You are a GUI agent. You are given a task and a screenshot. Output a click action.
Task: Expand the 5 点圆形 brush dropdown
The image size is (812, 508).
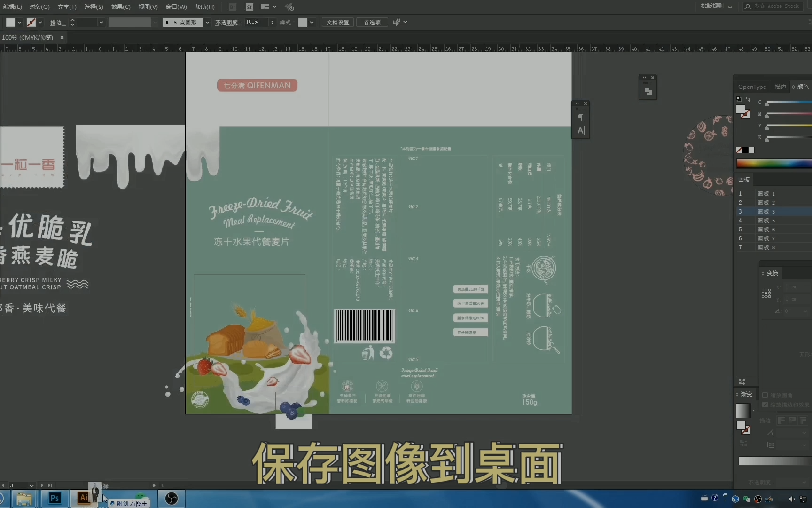207,23
